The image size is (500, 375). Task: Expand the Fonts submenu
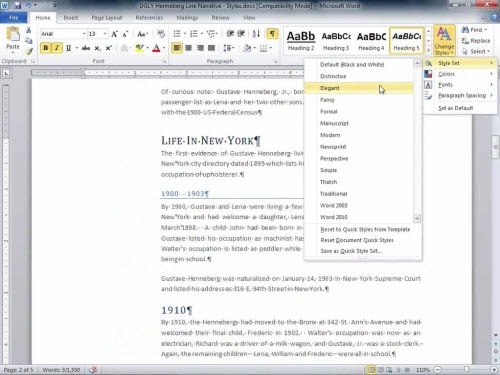460,85
